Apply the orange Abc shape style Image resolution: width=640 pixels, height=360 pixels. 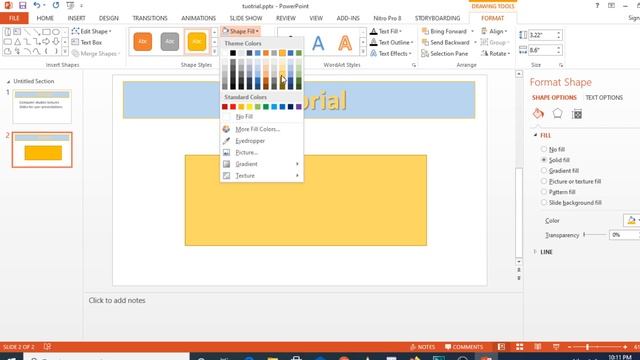pyautogui.click(x=142, y=41)
